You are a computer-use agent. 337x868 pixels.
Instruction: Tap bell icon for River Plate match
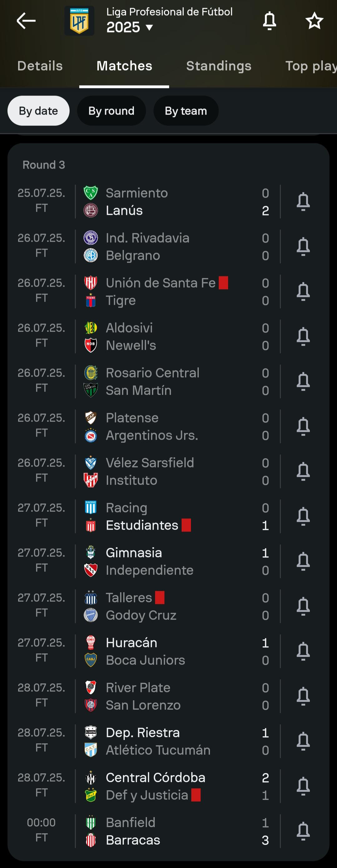[303, 697]
